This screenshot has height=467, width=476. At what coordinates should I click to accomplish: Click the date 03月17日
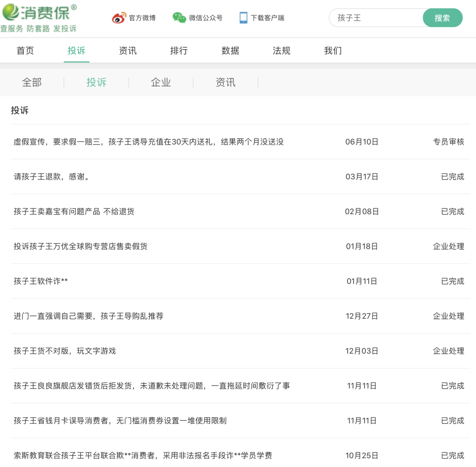(x=362, y=177)
